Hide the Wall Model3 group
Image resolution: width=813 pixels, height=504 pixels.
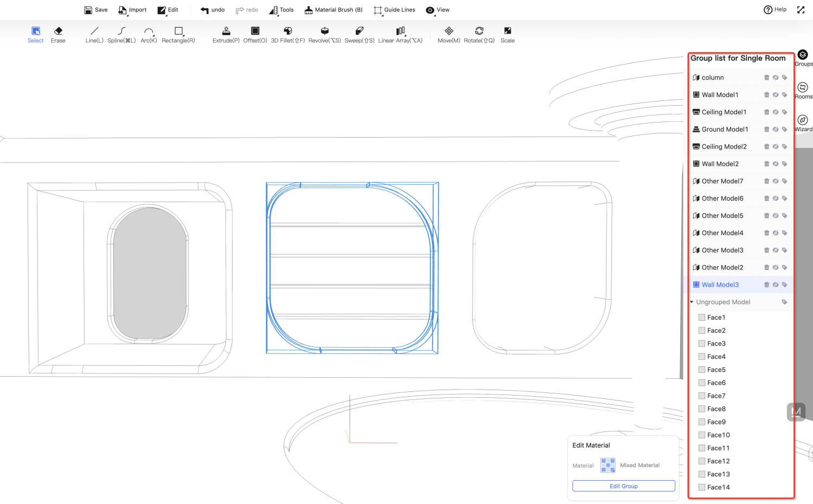tap(776, 285)
